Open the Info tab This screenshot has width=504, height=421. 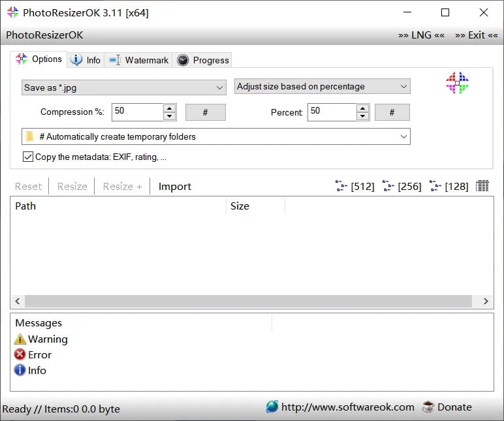(x=86, y=60)
